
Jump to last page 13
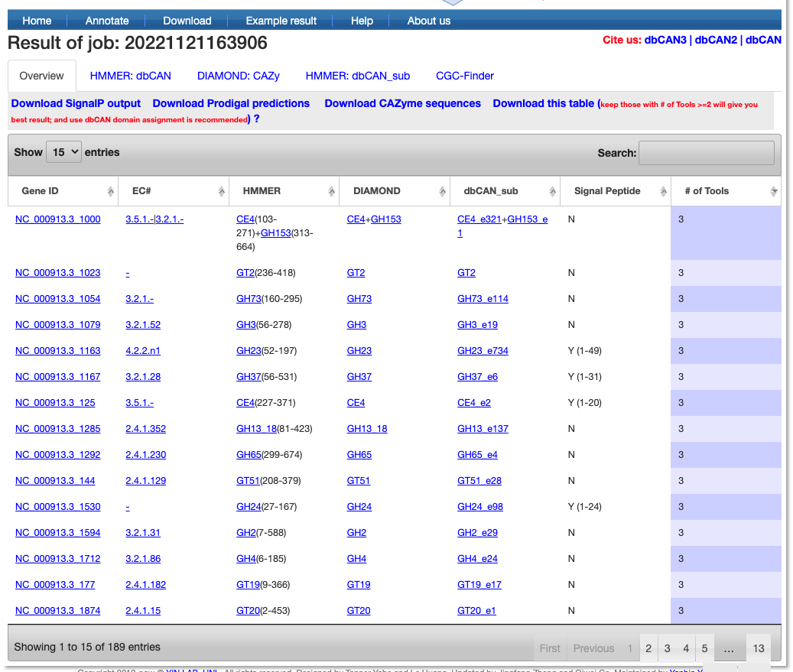click(x=758, y=648)
